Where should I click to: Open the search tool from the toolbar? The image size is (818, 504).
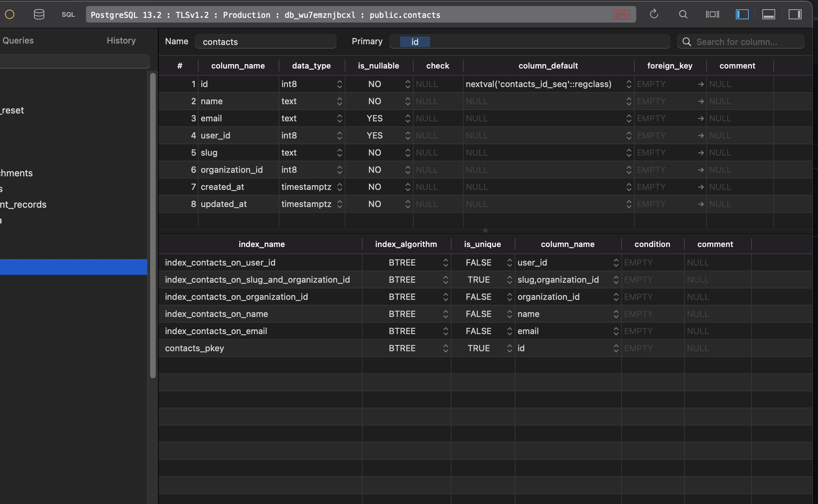pos(683,14)
